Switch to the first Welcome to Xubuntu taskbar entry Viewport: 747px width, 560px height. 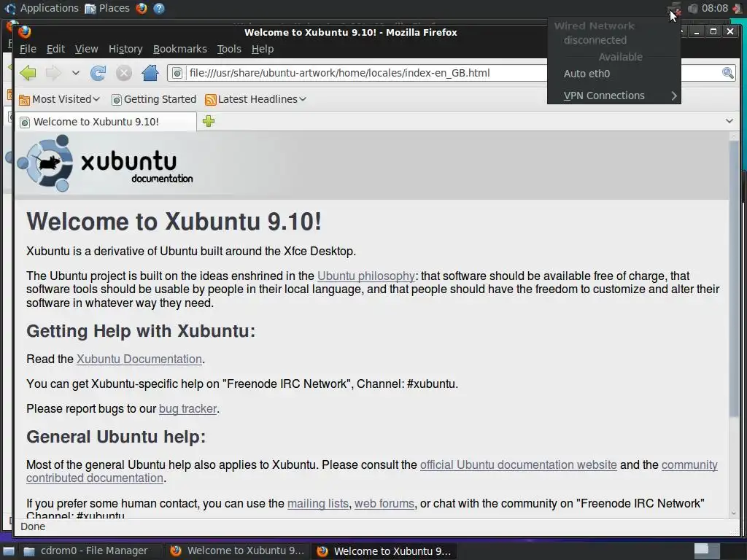coord(237,551)
